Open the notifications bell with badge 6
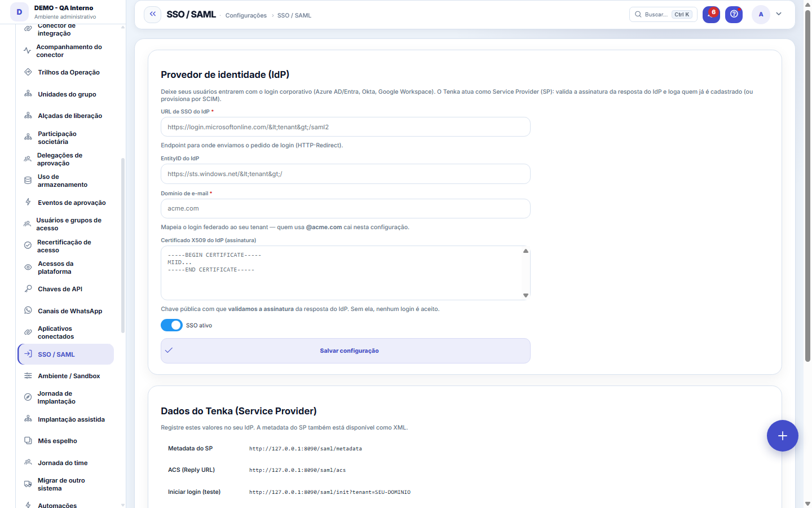812x508 pixels. 711,15
